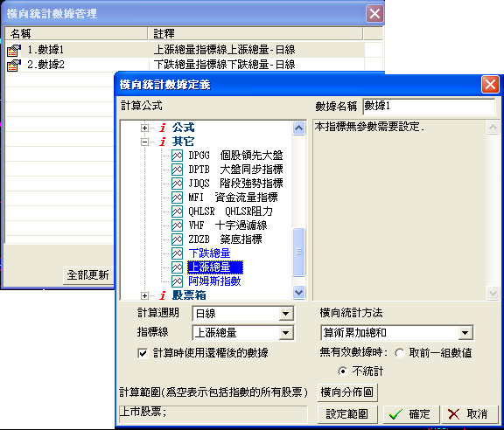Click the 下跌總量 indicator icon
The width and height of the screenshot is (504, 430).
[177, 253]
